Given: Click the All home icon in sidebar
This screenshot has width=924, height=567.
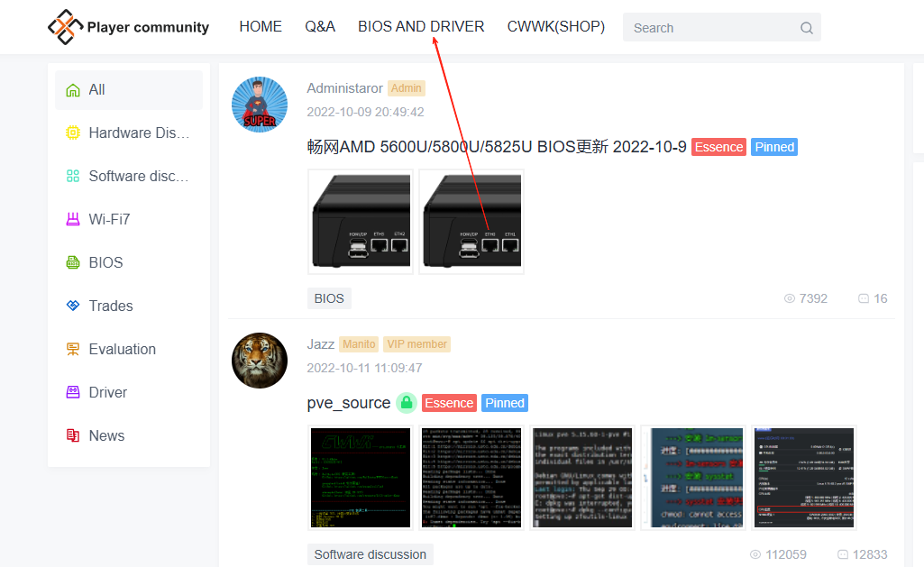Looking at the screenshot, I should [x=73, y=90].
